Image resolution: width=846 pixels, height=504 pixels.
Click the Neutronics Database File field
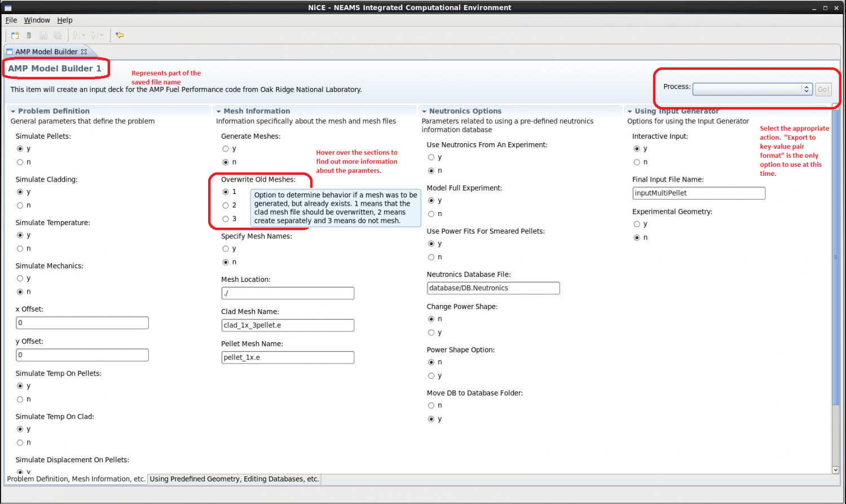pyautogui.click(x=493, y=288)
